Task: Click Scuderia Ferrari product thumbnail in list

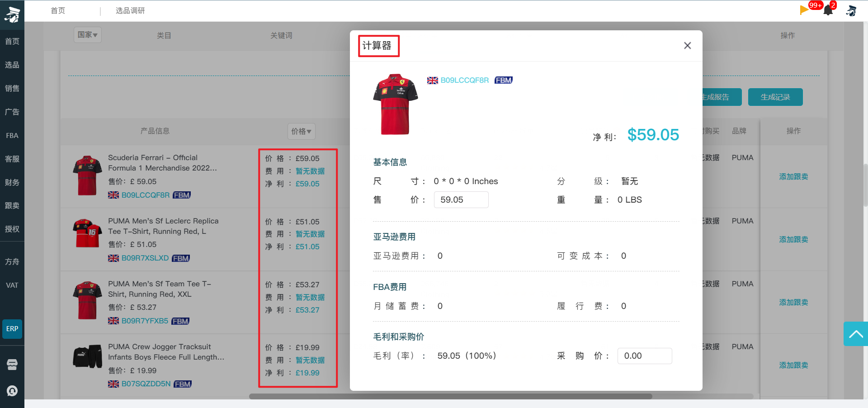Action: (x=87, y=176)
